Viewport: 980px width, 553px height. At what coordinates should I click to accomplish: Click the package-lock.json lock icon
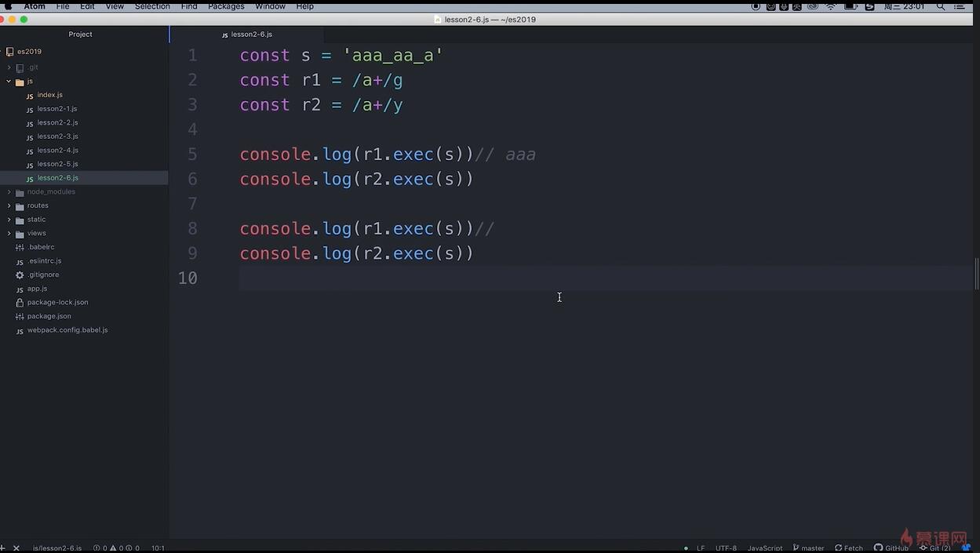click(20, 303)
